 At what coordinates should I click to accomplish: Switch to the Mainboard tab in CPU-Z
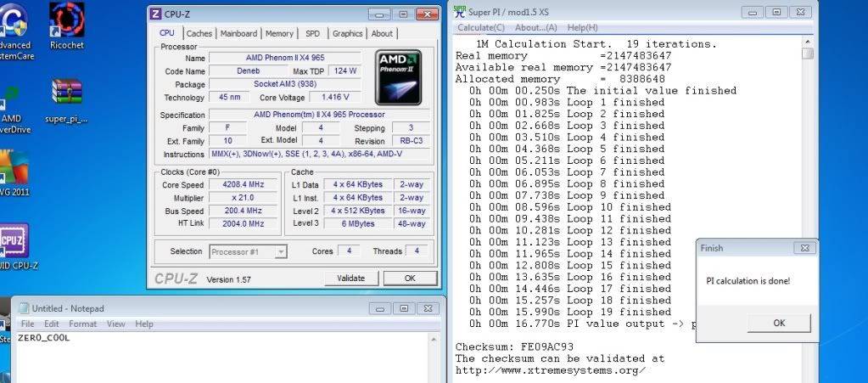click(x=238, y=34)
